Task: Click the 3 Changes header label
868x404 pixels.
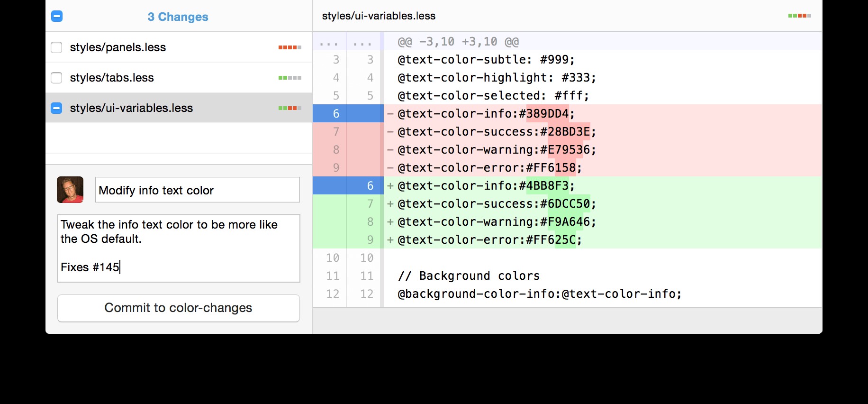Action: 178,17
